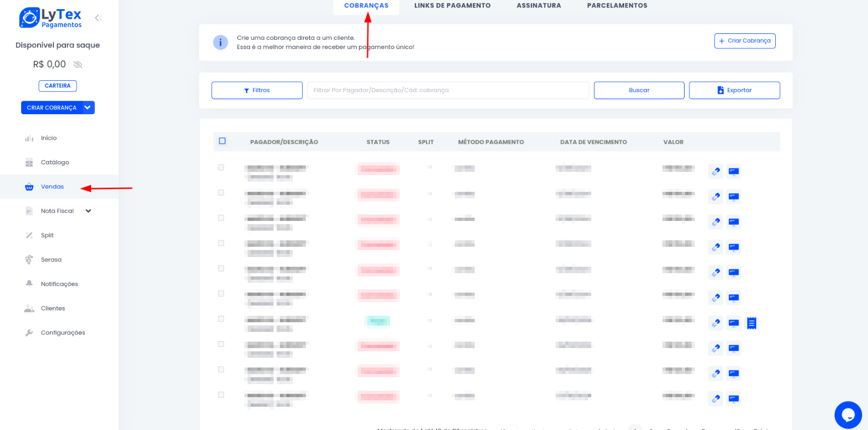
Task: Check the second table row's checkbox
Action: coord(221,193)
